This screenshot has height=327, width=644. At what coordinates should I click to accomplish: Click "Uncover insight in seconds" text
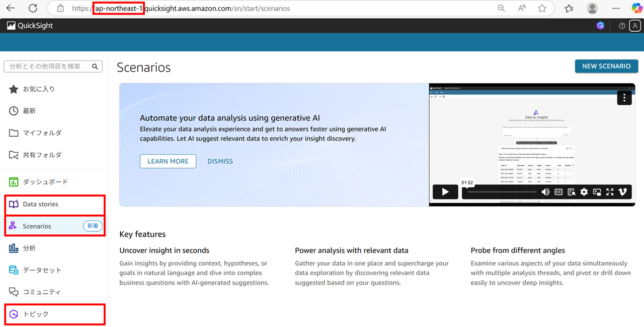165,250
